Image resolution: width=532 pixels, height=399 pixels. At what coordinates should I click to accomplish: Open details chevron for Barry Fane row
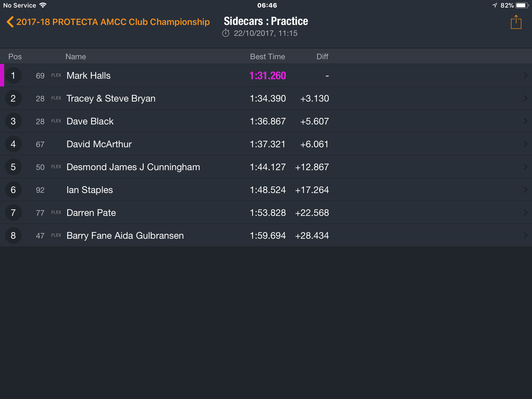tap(526, 235)
